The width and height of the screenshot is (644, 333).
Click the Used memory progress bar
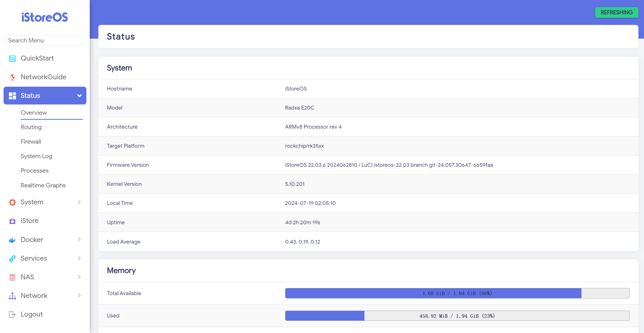(x=457, y=316)
